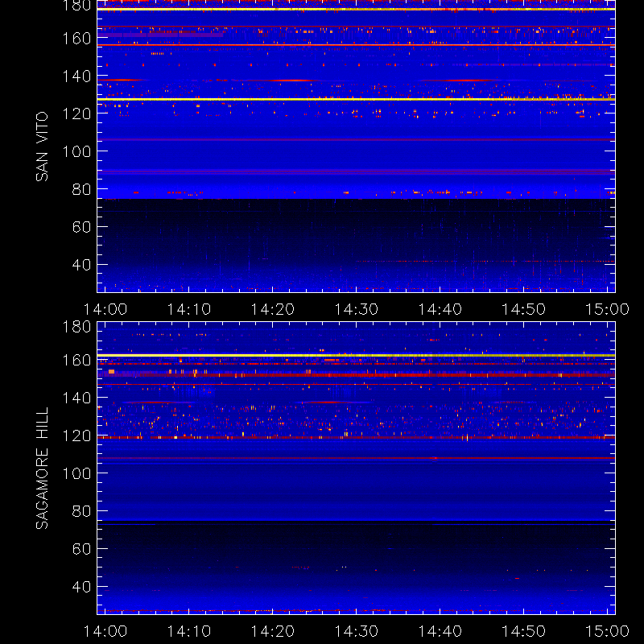Click 14:50 time label under San Vito plot
The height and width of the screenshot is (644, 644).
click(524, 309)
